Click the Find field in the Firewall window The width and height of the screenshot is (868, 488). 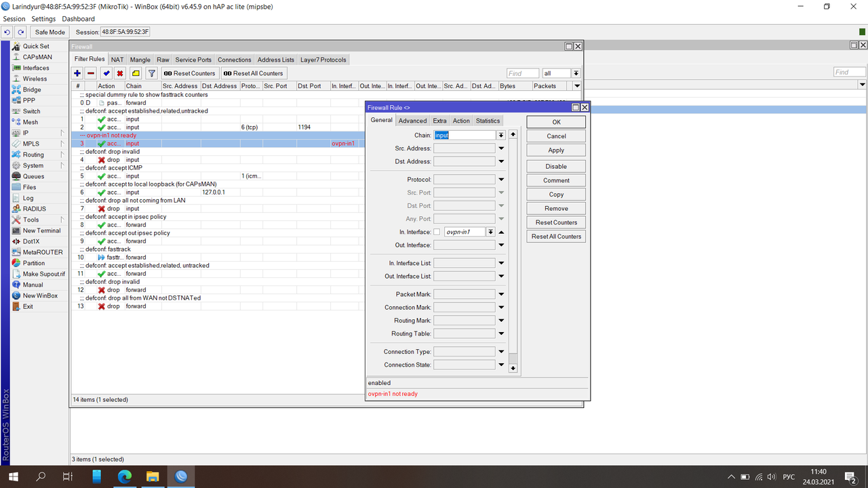click(523, 73)
